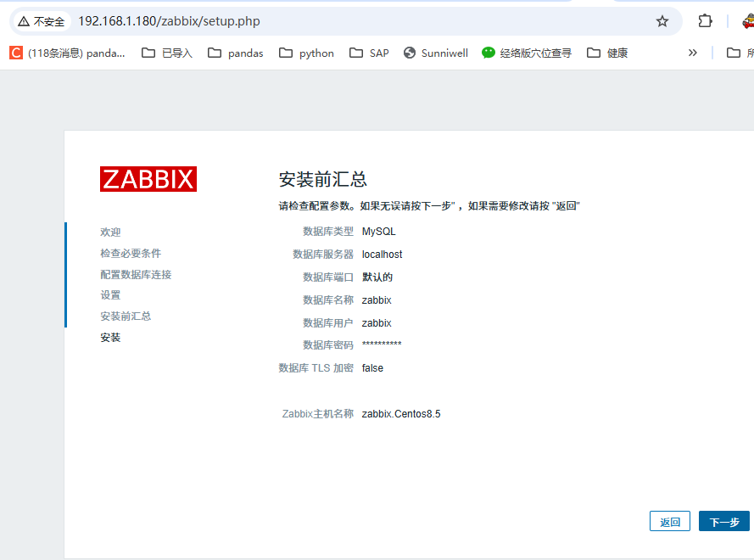Viewport: 754px width, 560px height.
Task: Click the URL address bar field
Action: pyautogui.click(x=339, y=21)
